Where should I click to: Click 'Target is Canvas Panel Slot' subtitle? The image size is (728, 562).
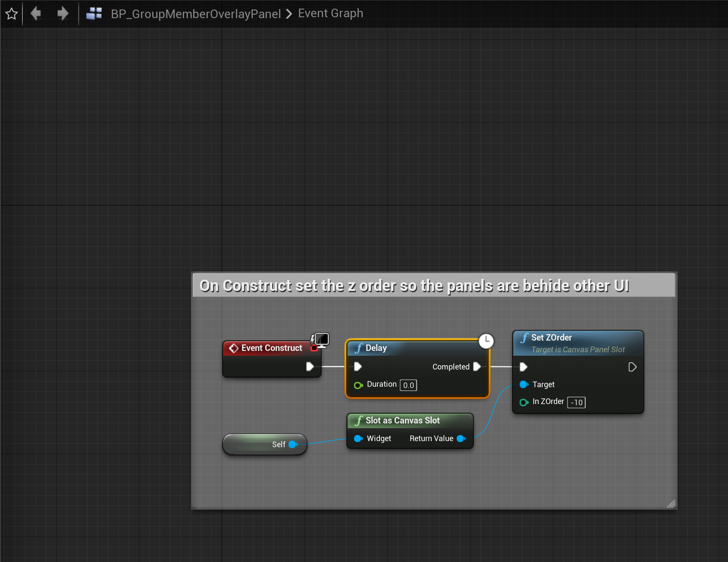[578, 350]
